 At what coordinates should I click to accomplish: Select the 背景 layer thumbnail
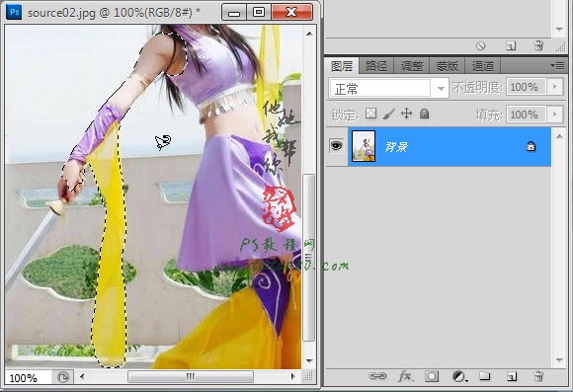coord(364,146)
